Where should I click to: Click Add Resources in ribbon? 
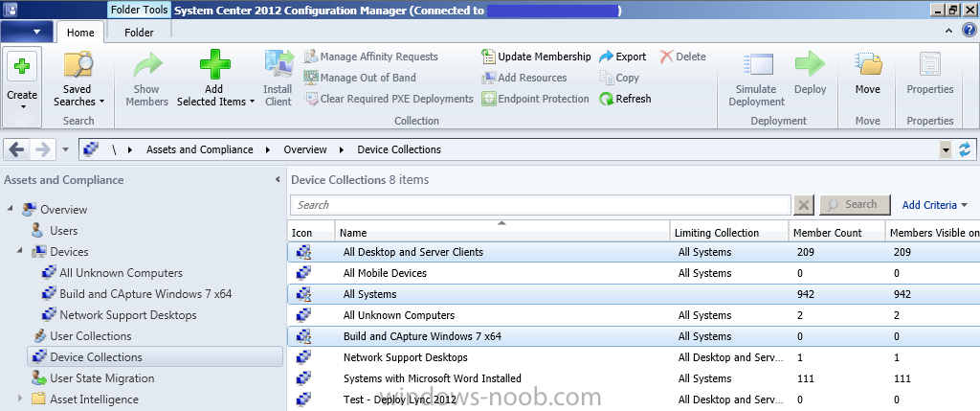(x=524, y=78)
